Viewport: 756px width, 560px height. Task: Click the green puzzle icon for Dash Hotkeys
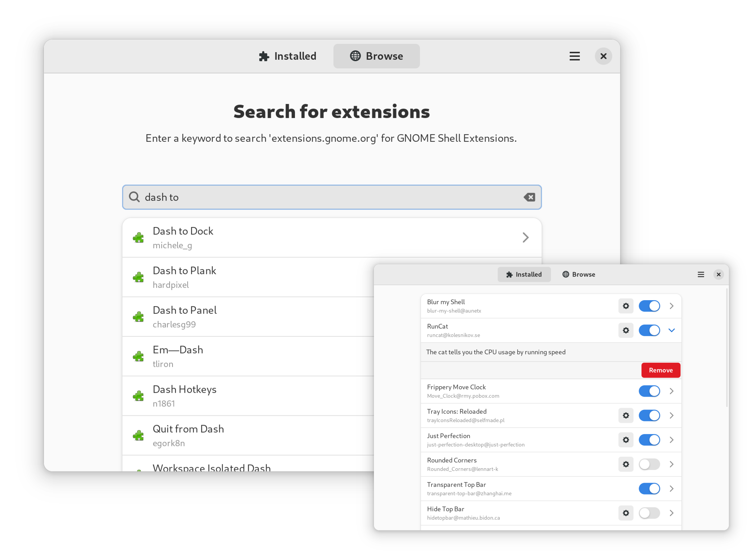(x=138, y=396)
